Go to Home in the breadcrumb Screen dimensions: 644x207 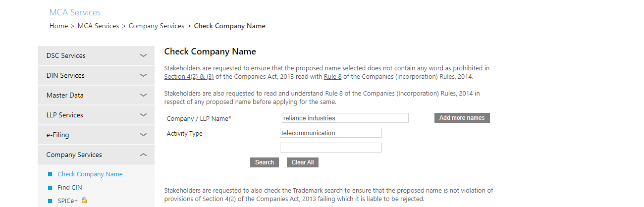coord(58,26)
